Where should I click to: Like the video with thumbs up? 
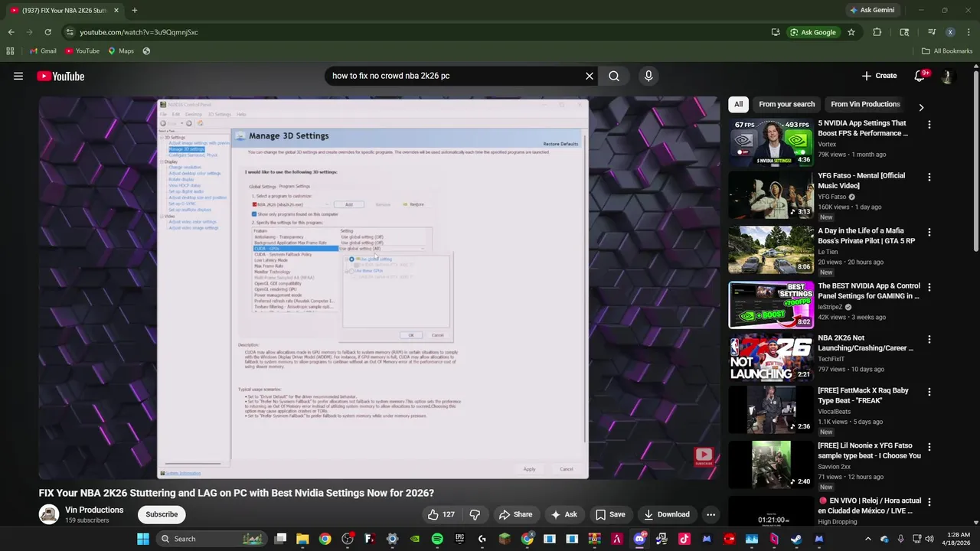pos(442,514)
